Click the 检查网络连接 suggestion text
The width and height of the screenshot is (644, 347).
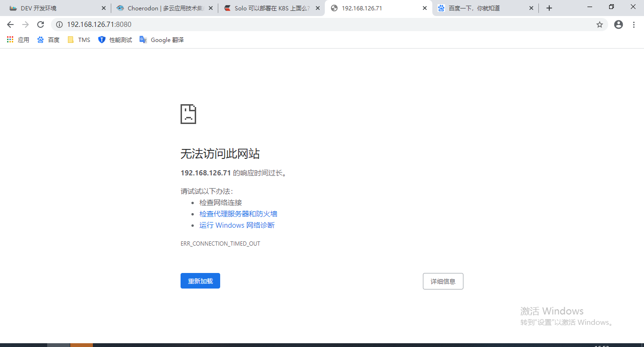pos(221,203)
